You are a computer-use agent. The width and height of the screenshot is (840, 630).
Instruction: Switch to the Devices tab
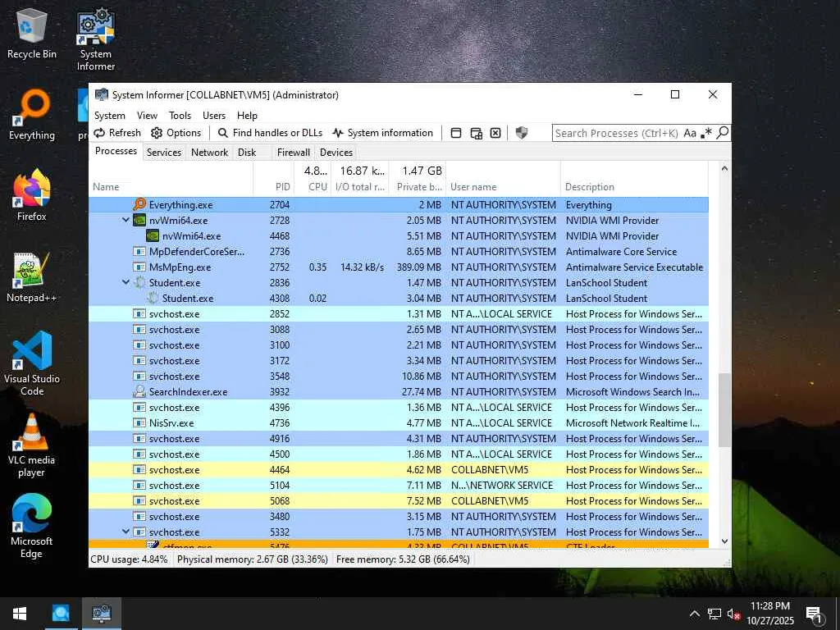[336, 153]
